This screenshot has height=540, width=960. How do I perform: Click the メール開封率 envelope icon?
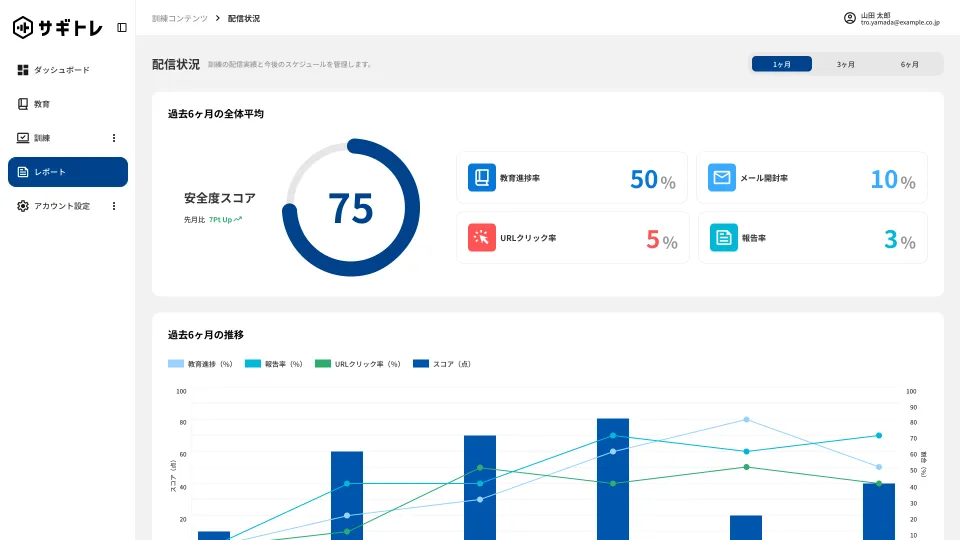pyautogui.click(x=722, y=178)
